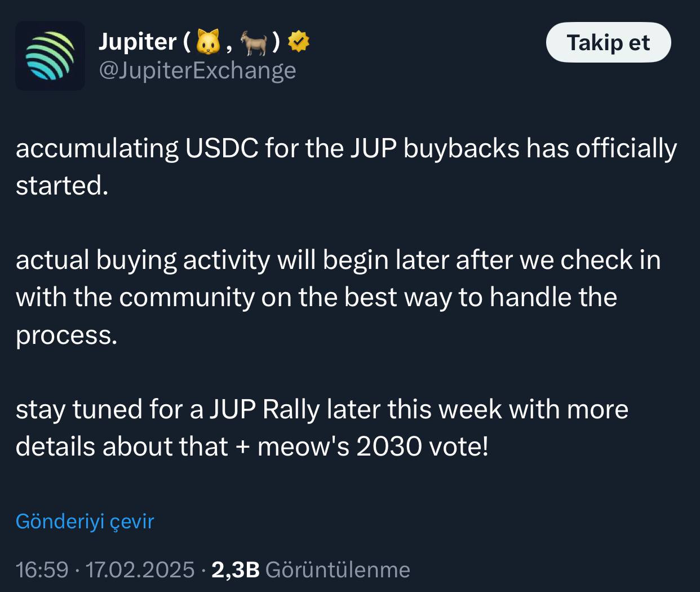The width and height of the screenshot is (700, 592).
Task: Click the text "meow's 2030 vote!"
Action: click(x=373, y=447)
